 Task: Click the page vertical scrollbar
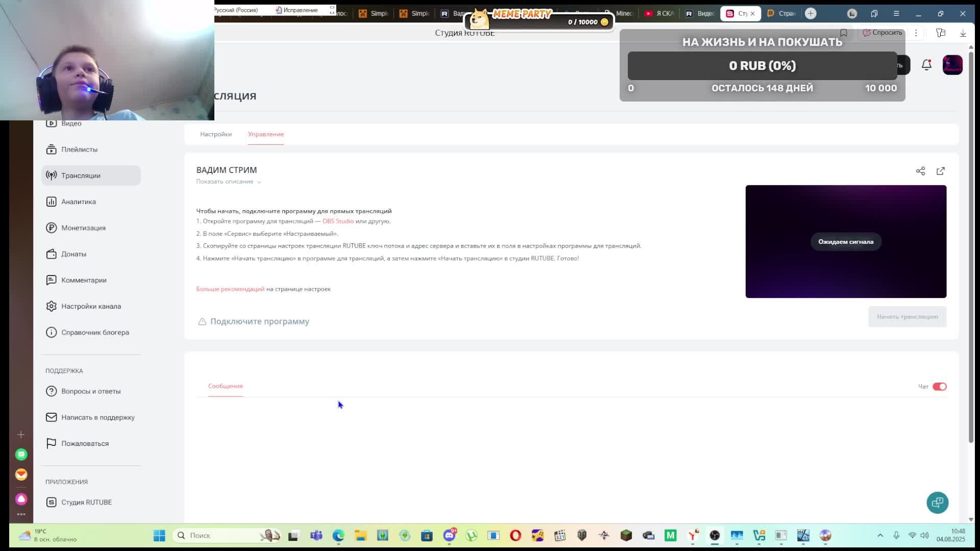pyautogui.click(x=971, y=245)
